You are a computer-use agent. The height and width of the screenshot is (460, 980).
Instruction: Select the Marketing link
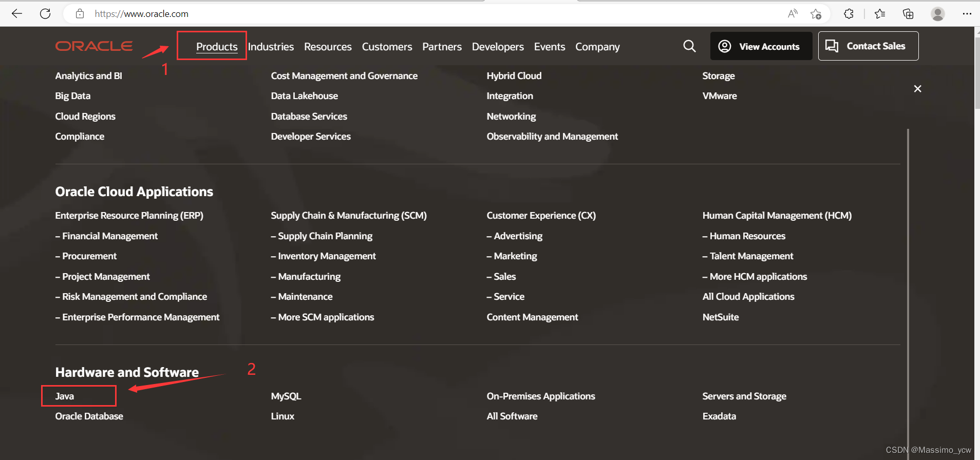[x=512, y=256]
